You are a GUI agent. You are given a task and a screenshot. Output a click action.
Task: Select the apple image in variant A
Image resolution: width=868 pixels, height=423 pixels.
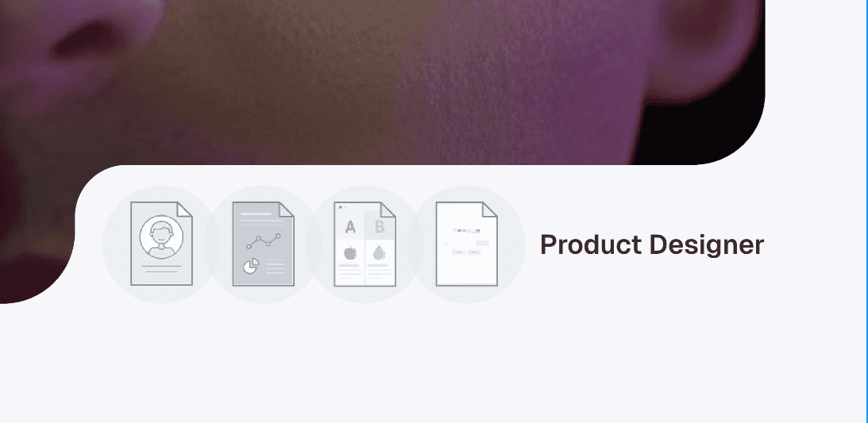(x=350, y=252)
